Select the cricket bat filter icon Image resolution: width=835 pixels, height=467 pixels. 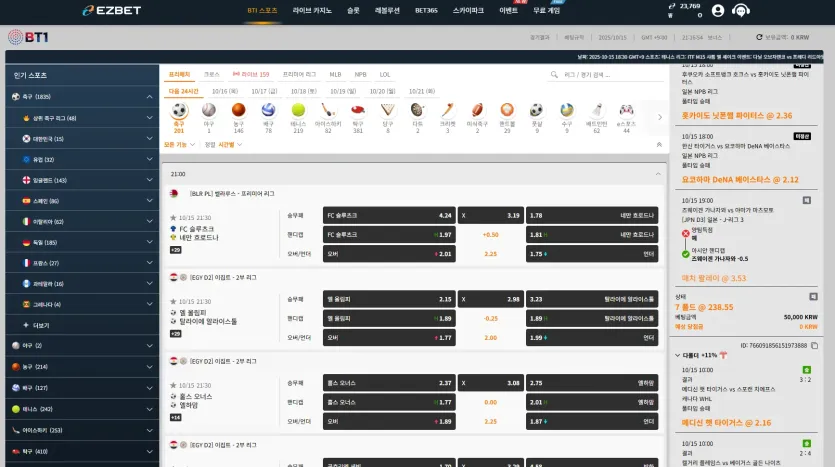tap(447, 110)
